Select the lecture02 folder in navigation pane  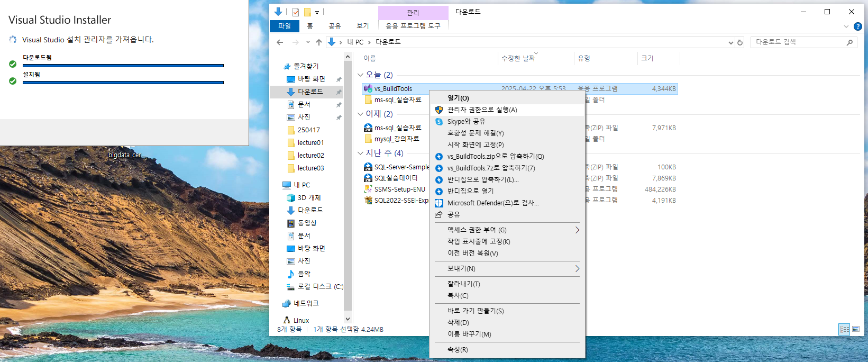coord(310,155)
